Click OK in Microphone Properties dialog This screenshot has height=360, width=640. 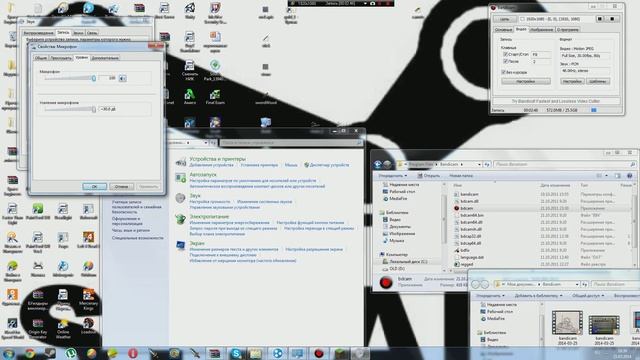pyautogui.click(x=94, y=187)
